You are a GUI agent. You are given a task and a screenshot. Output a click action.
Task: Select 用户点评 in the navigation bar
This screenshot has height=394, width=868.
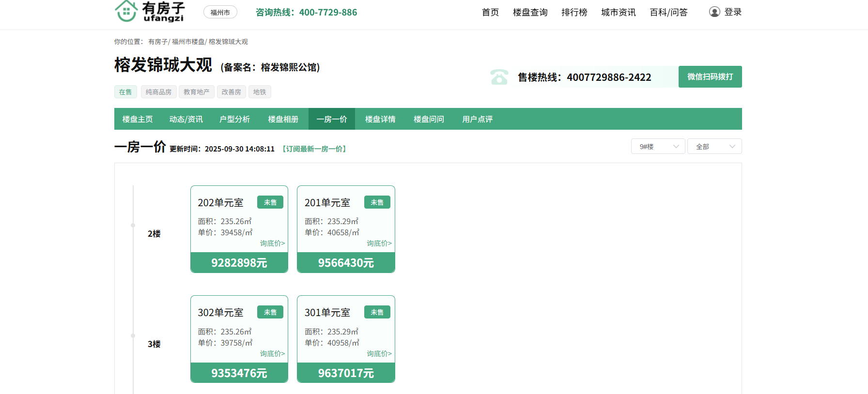coord(477,119)
